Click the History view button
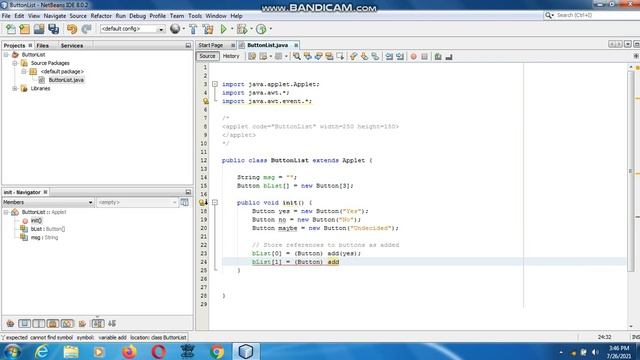This screenshot has height=360, width=640. pyautogui.click(x=231, y=56)
